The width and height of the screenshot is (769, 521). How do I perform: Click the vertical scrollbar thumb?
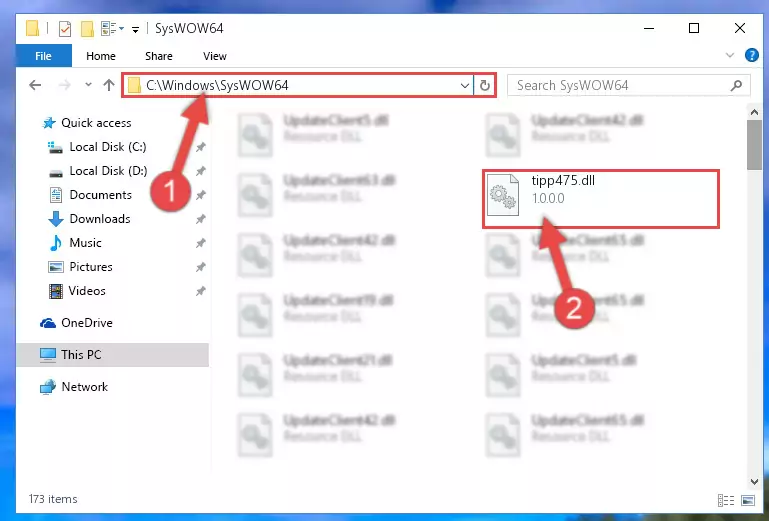click(x=754, y=145)
